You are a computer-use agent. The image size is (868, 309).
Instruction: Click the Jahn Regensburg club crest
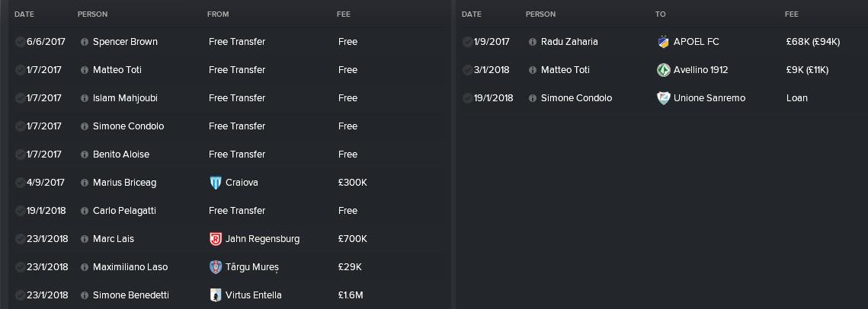[216, 239]
